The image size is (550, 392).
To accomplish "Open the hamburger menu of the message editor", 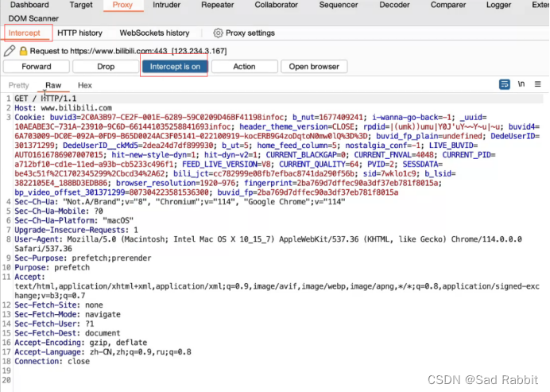I will pos(538,84).
